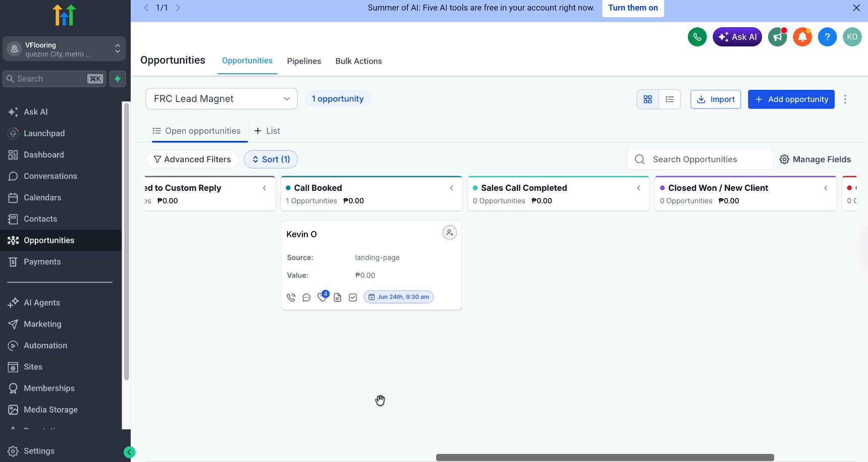Switch to the Bulk Actions tab
This screenshot has height=462, width=868.
click(359, 61)
